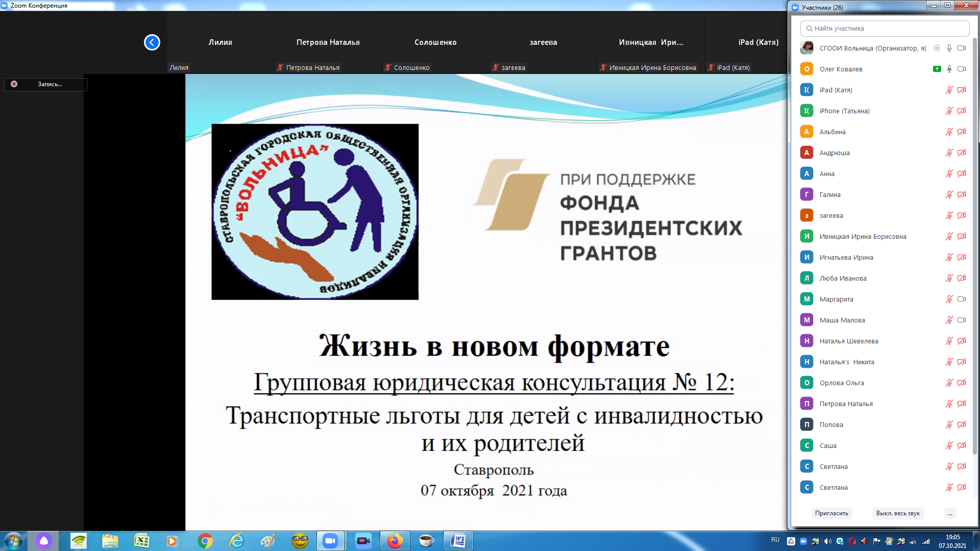Click СГООИ Вольница profile avatar
This screenshot has width=980, height=551.
click(806, 48)
